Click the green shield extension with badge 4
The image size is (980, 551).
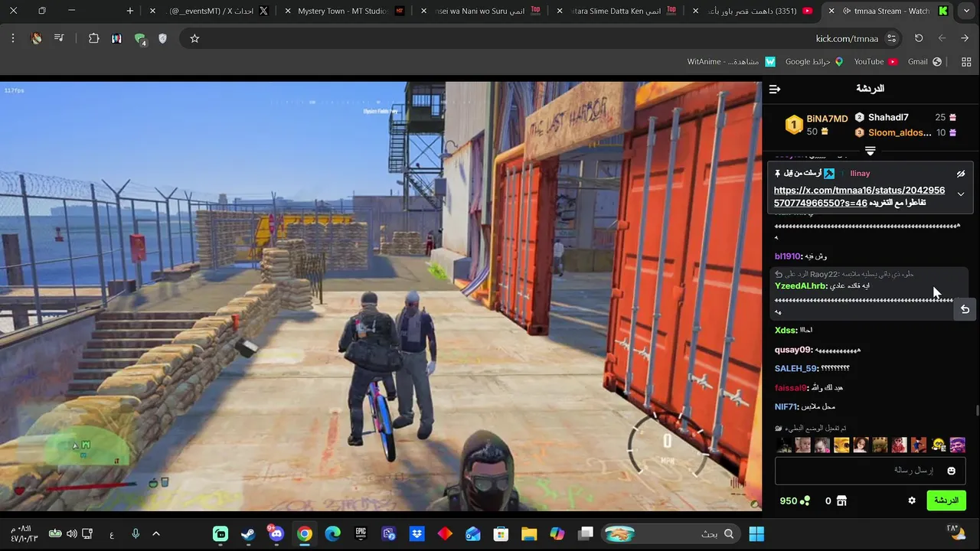click(x=140, y=39)
